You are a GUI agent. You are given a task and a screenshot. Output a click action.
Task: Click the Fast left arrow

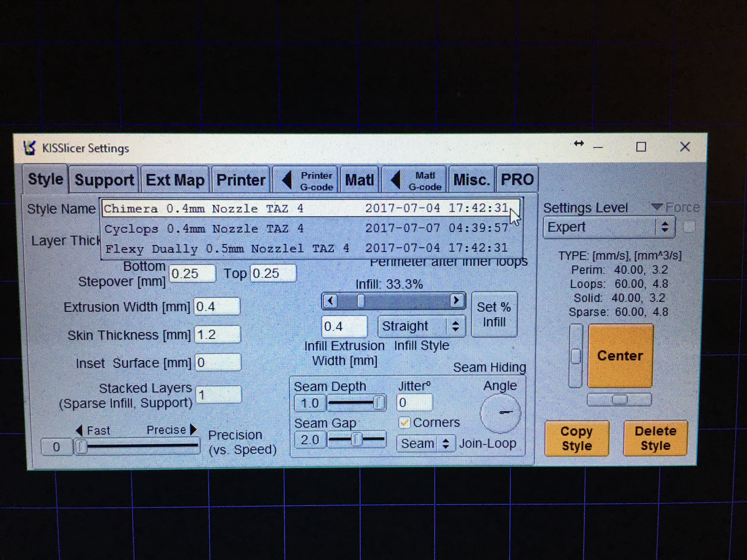(79, 430)
